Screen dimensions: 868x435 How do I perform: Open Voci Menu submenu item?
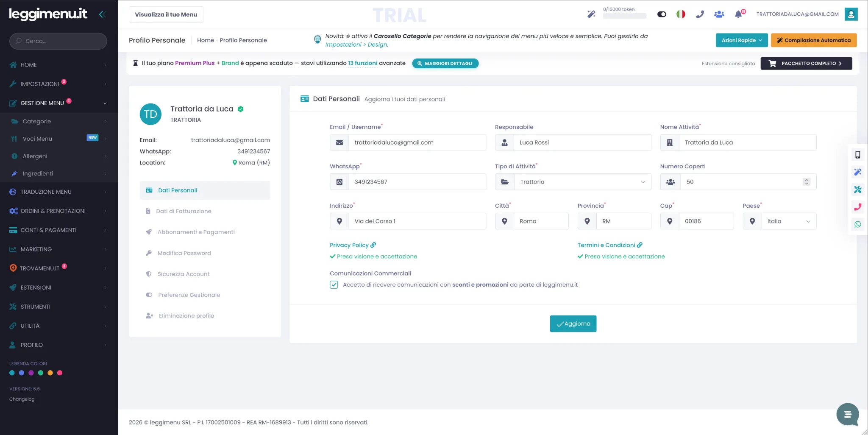point(59,139)
